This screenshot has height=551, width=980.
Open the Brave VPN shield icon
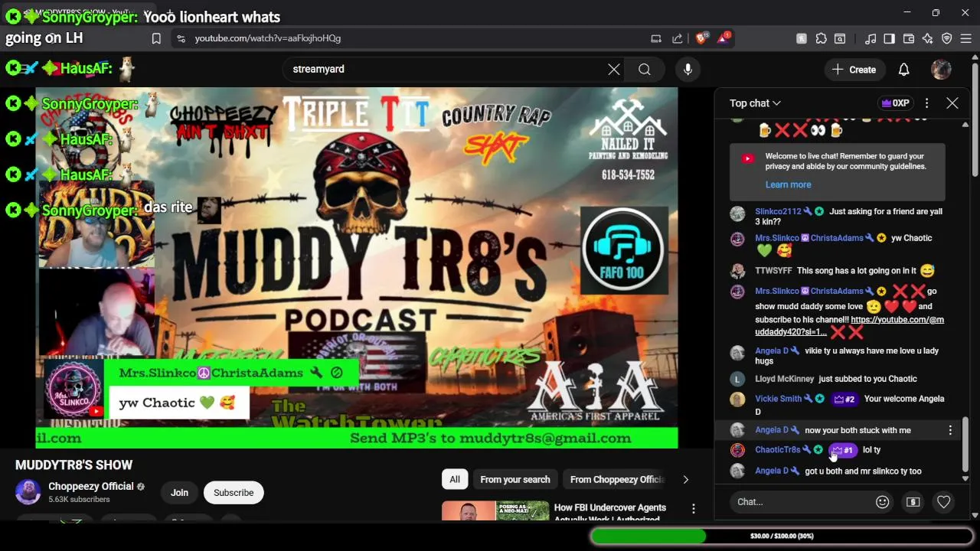pos(946,38)
